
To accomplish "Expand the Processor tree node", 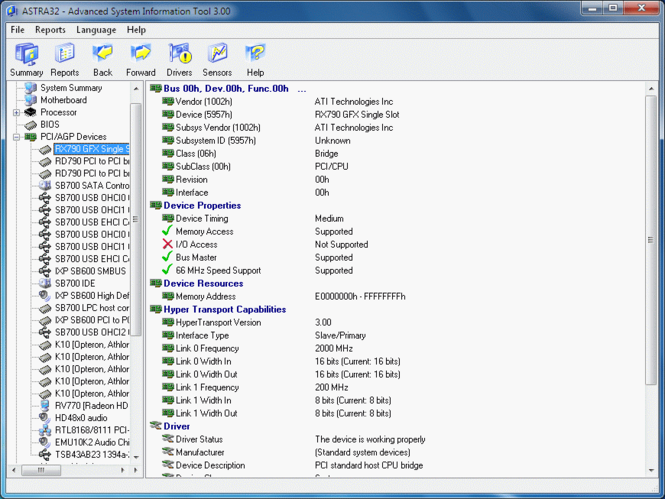I will 16,112.
